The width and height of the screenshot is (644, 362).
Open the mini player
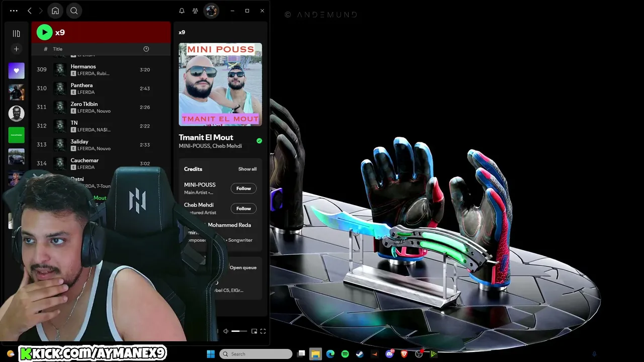(x=254, y=331)
